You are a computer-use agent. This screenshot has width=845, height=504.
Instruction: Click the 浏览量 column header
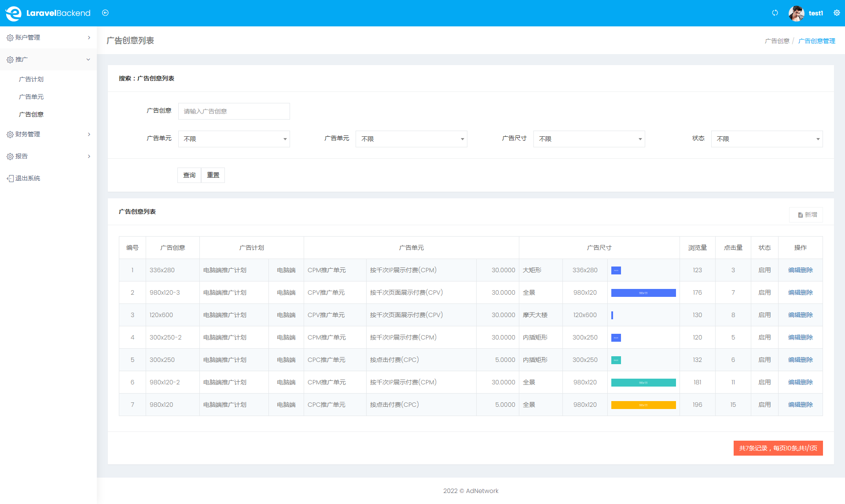(697, 248)
